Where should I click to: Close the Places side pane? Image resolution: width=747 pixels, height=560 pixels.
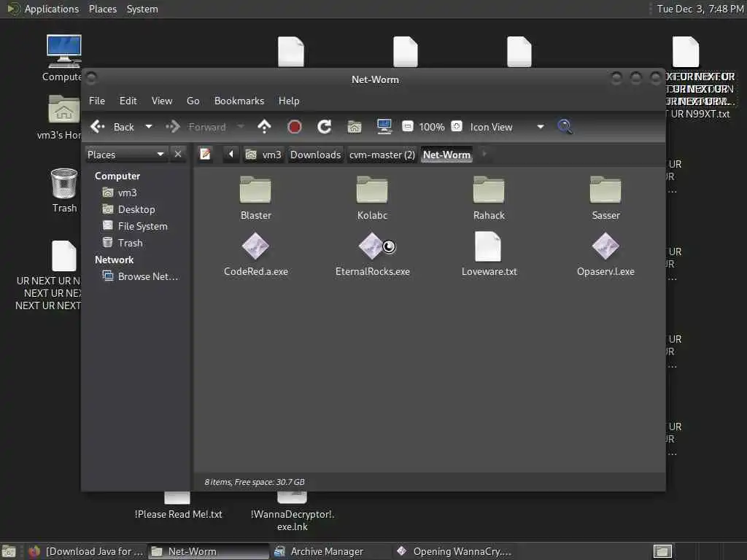pyautogui.click(x=178, y=155)
